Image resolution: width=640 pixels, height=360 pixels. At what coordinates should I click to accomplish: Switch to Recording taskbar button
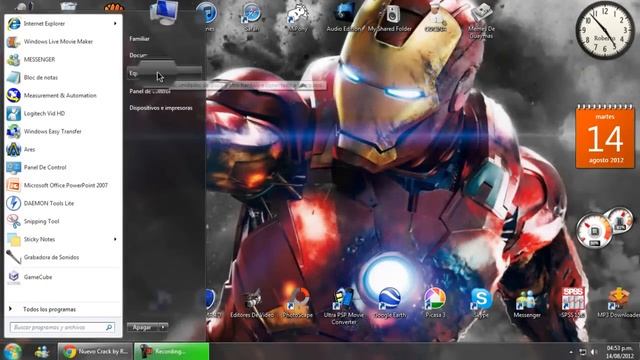tap(171, 351)
